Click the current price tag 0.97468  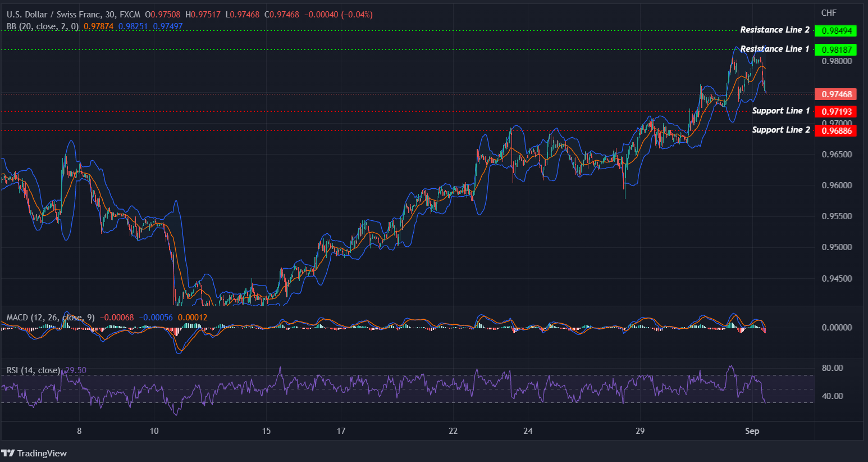point(835,94)
